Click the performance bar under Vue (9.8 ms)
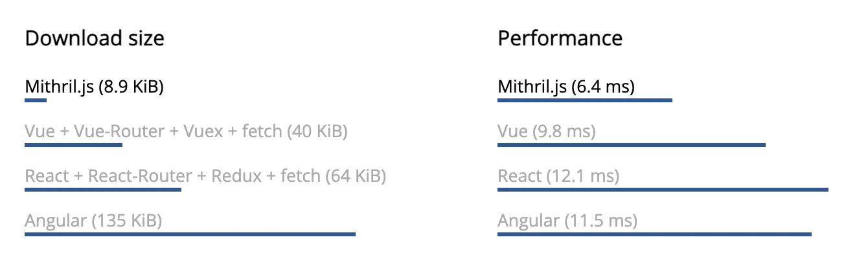The image size is (868, 268). pos(632,145)
